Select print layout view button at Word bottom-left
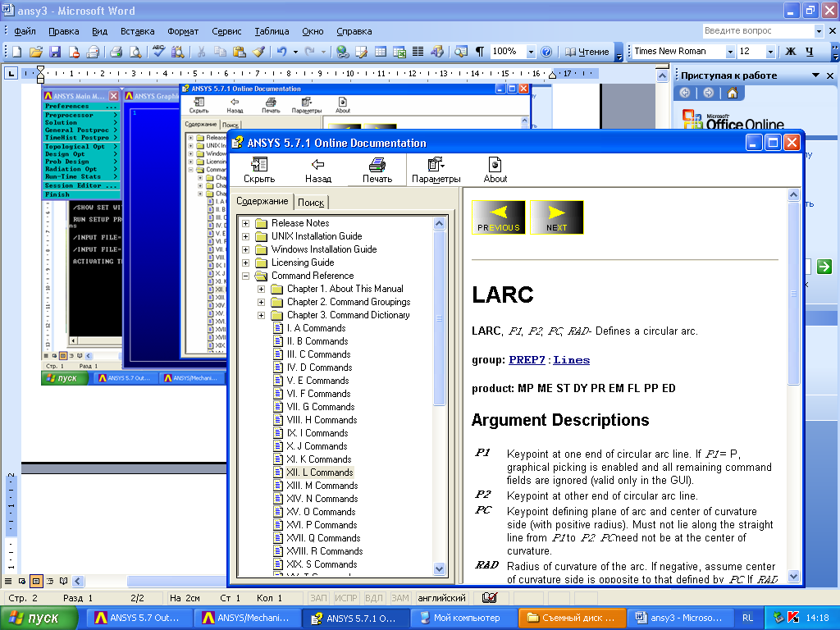Image resolution: width=840 pixels, height=630 pixels. coord(36,581)
